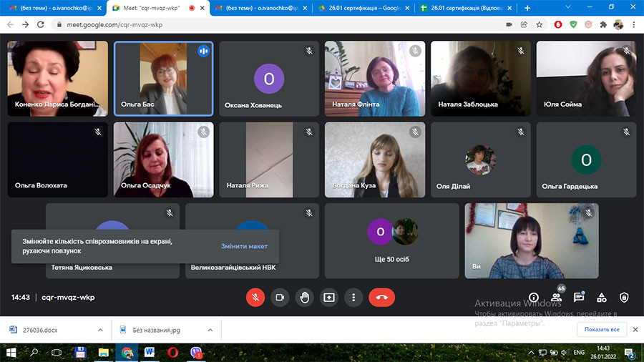Open Ще 50 осіб tile

(x=392, y=240)
